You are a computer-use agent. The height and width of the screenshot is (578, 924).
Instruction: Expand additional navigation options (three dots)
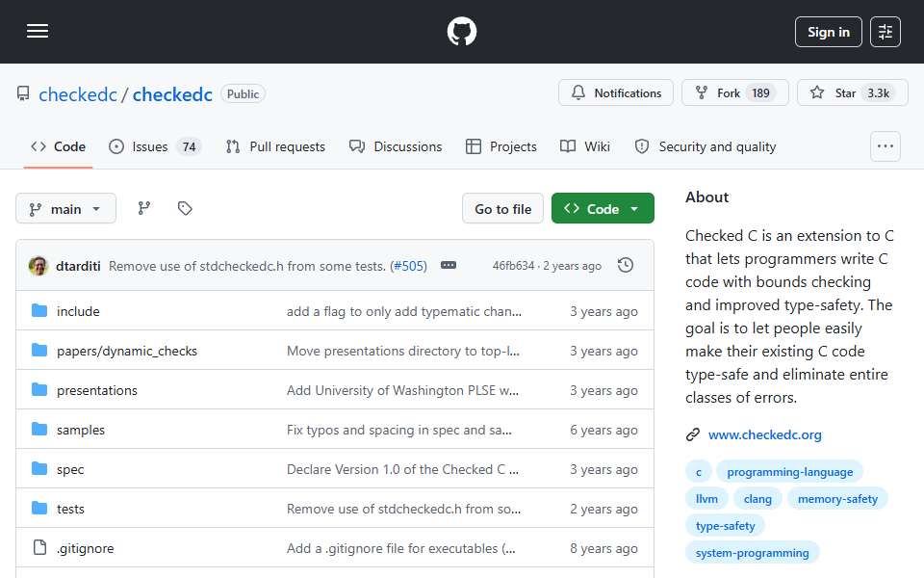pos(885,146)
